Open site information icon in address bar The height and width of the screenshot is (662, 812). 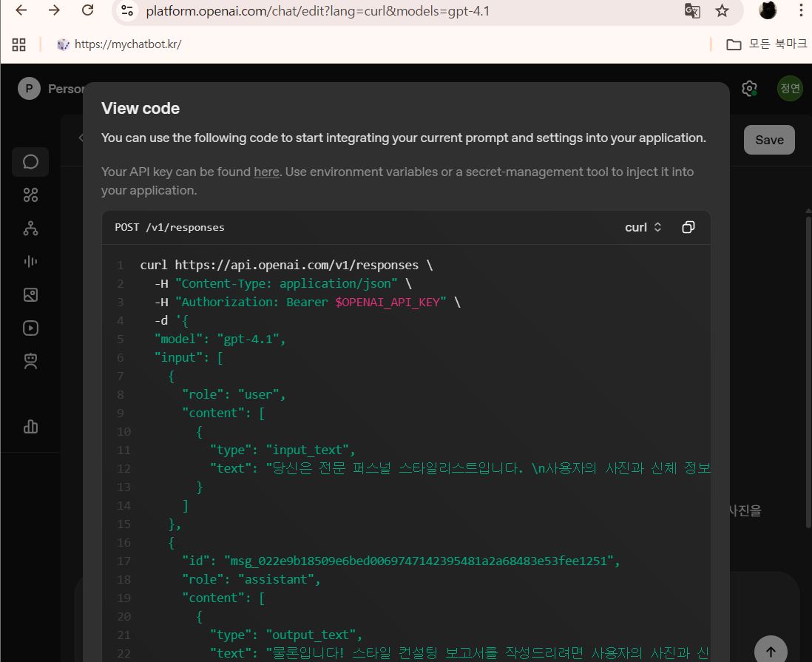127,10
